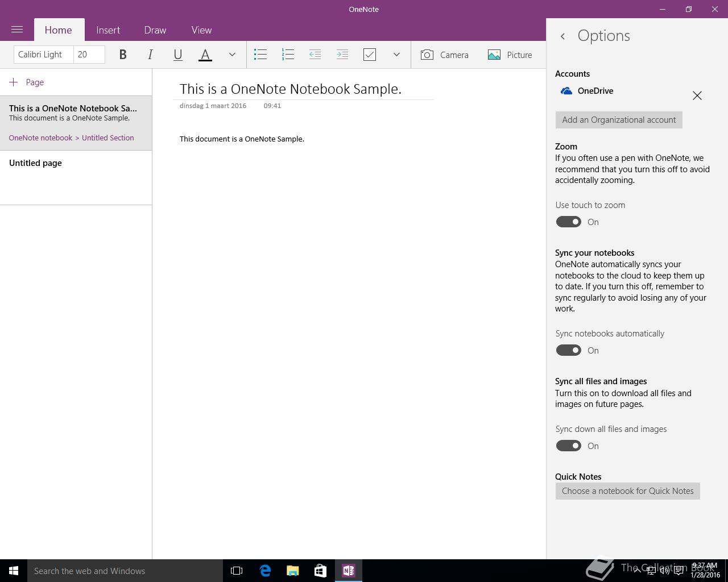This screenshot has width=728, height=582.
Task: Click the page title text
Action: (x=291, y=89)
